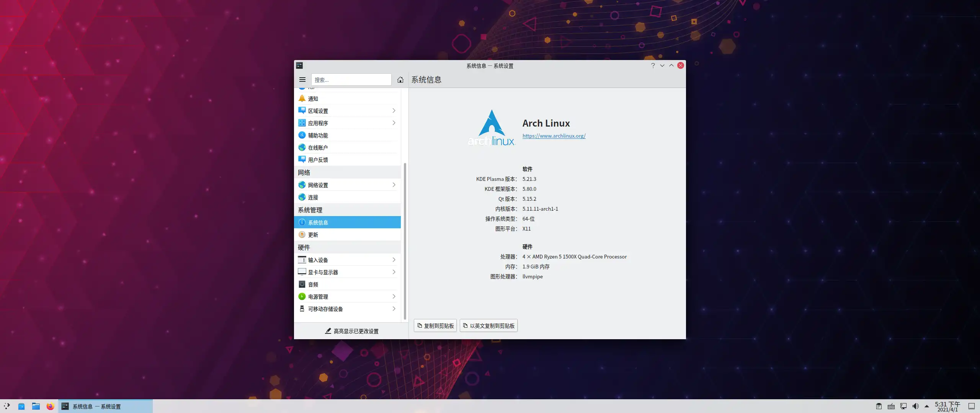Click the hamburger menu icon

(x=302, y=80)
